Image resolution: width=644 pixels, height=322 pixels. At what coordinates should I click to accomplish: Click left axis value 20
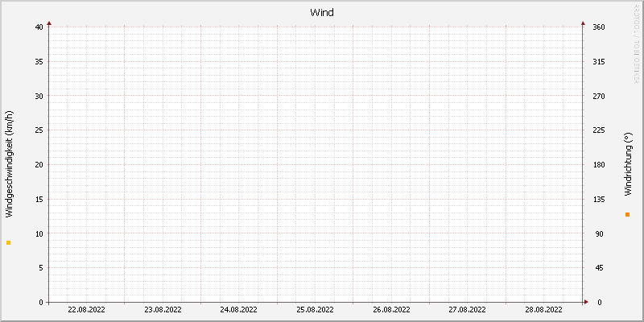[x=39, y=165]
